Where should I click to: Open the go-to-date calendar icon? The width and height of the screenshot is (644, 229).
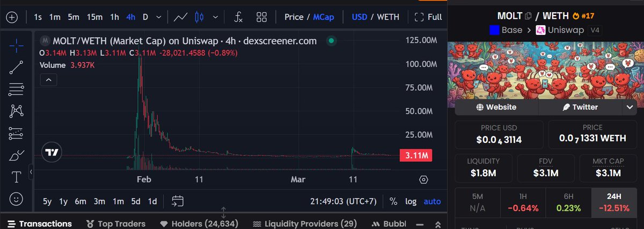tap(178, 202)
